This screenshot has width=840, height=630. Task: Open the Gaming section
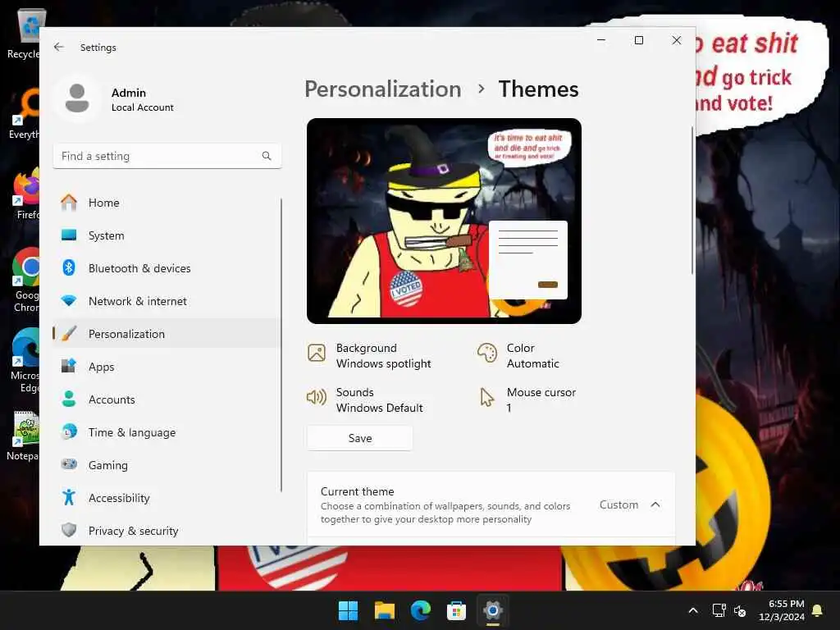coord(167,465)
